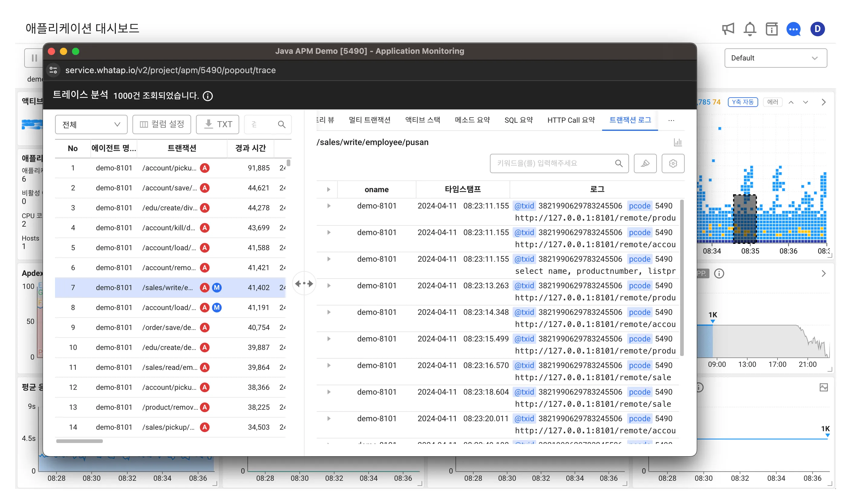
Task: Open the notification bell
Action: pos(750,29)
